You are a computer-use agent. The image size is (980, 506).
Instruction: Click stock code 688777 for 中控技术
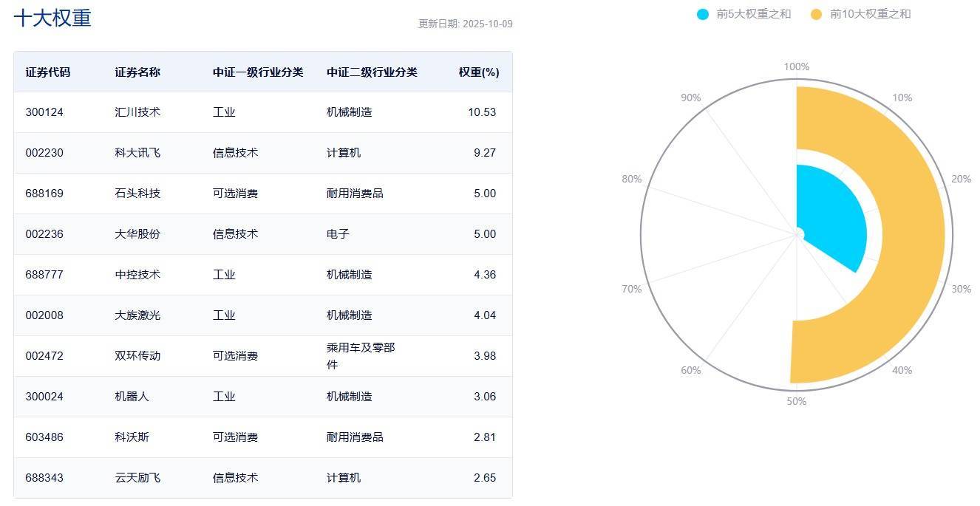[44, 275]
